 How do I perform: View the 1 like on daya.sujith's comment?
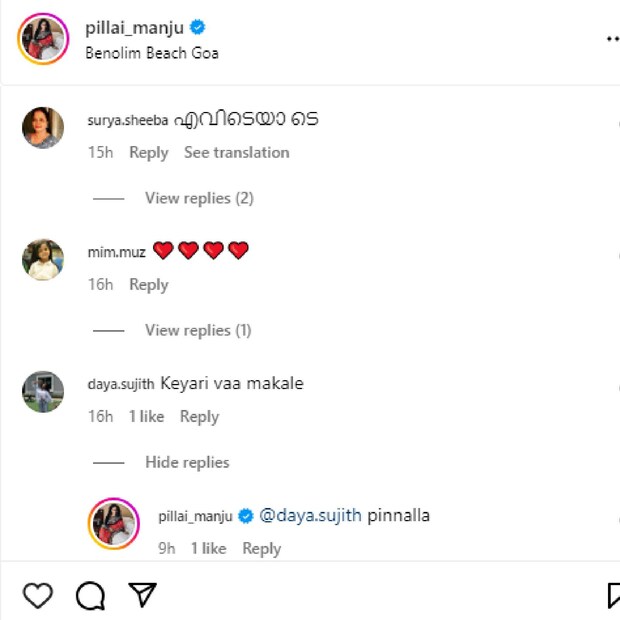146,416
